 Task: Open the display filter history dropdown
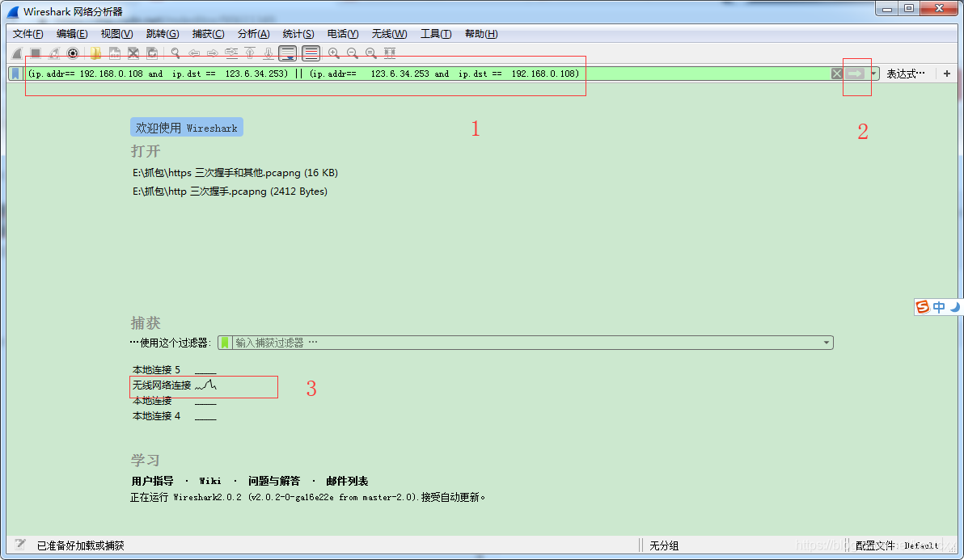(x=872, y=73)
